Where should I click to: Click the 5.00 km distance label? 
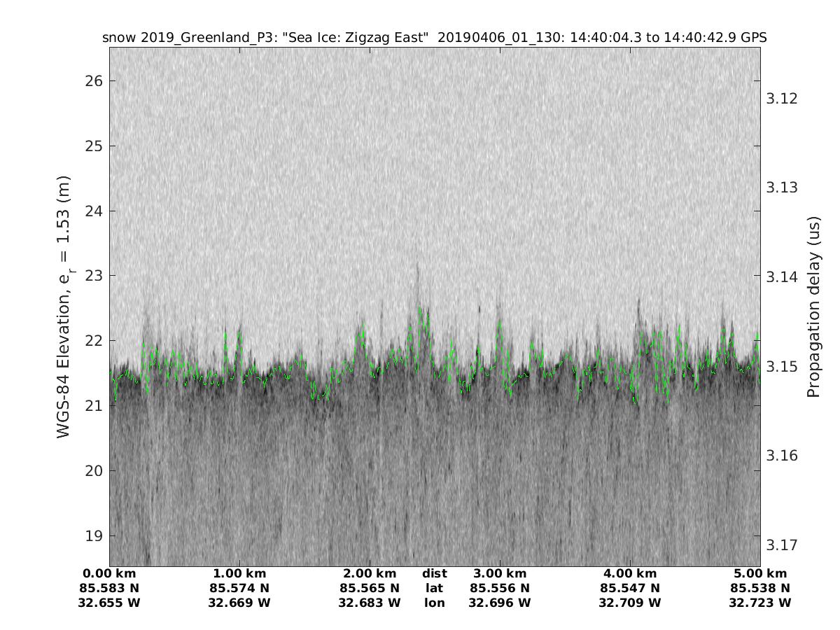[x=759, y=574]
